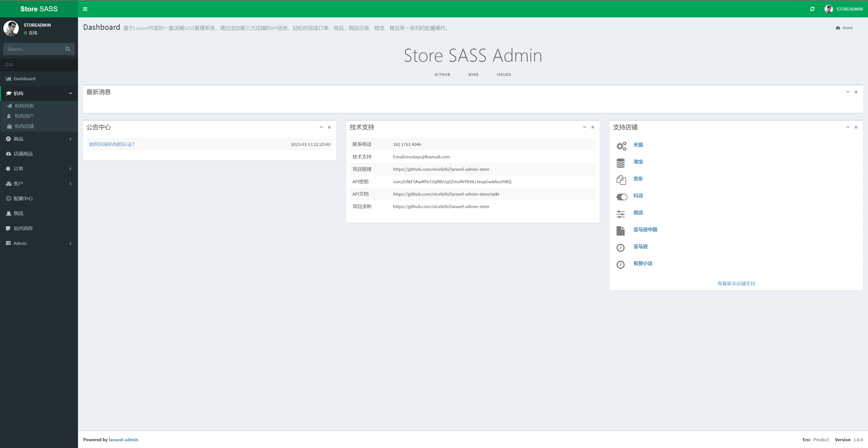
Task: Click the copy icon beside 京东
Action: (x=621, y=180)
